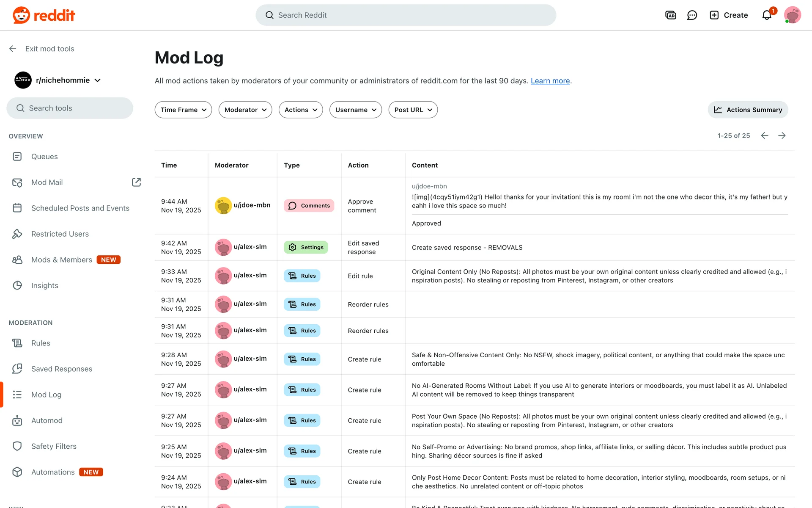Open user profile avatar menu

(x=792, y=15)
